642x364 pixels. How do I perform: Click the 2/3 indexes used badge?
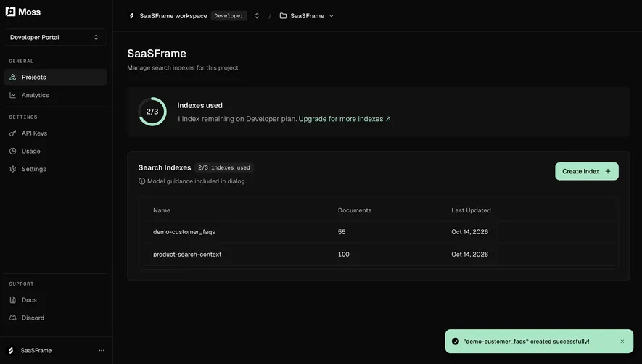coord(224,168)
